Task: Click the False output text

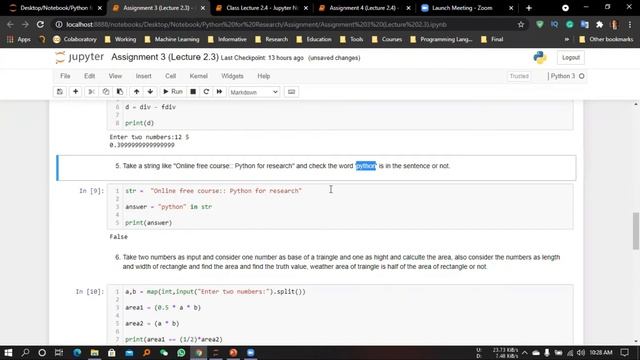Action: point(119,237)
